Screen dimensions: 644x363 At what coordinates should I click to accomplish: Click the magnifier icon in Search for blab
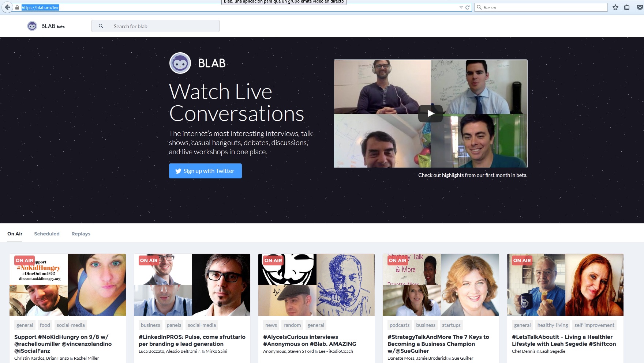(101, 26)
